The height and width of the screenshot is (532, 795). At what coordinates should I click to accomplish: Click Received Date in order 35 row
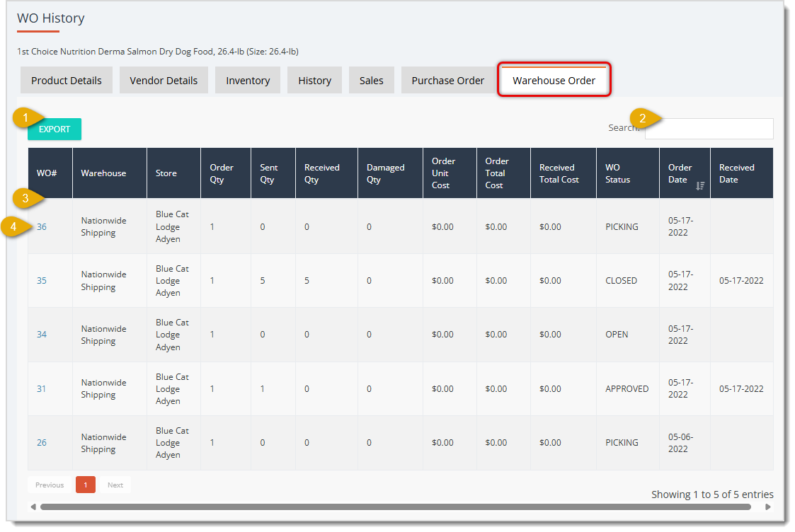(740, 281)
